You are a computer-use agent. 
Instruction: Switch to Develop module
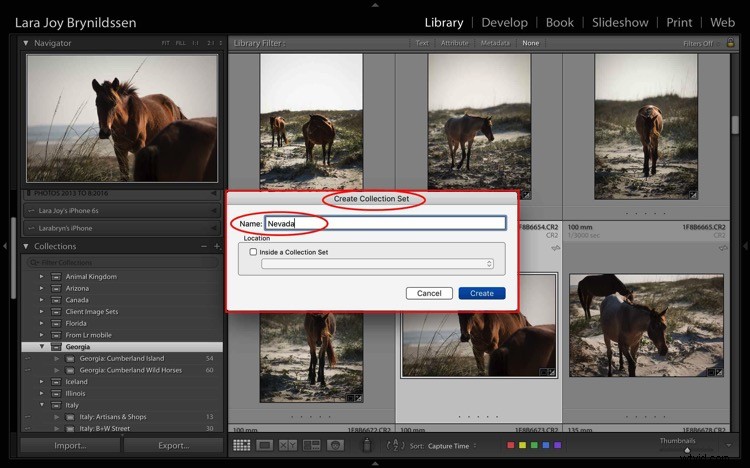point(505,22)
